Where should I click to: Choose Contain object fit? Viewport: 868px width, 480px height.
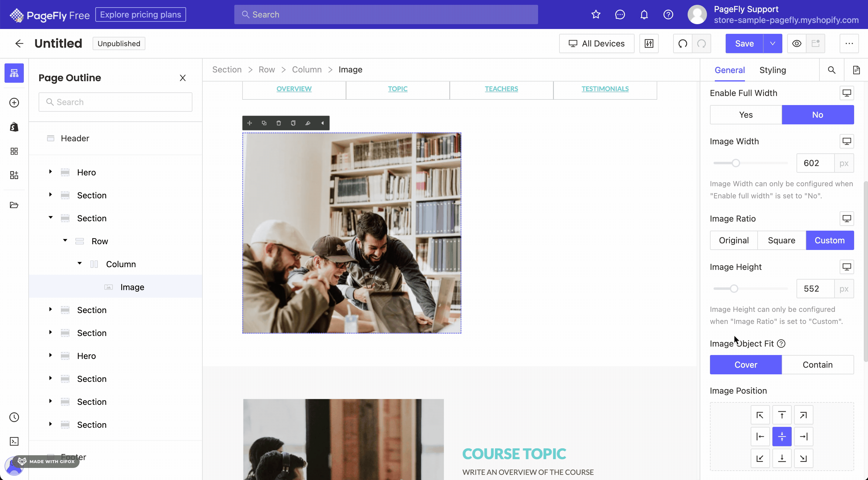coord(818,365)
